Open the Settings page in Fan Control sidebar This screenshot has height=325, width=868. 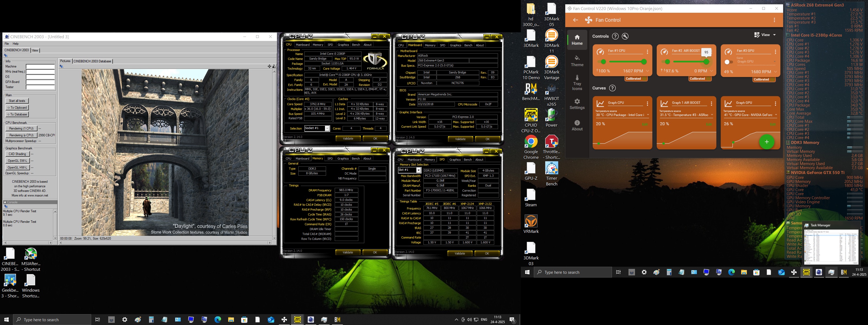click(x=577, y=104)
